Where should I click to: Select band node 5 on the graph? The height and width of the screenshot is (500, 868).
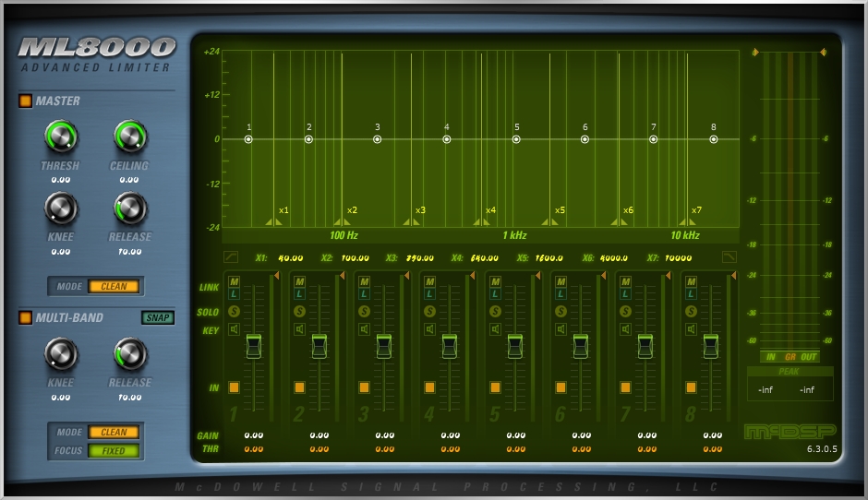pyautogui.click(x=516, y=139)
